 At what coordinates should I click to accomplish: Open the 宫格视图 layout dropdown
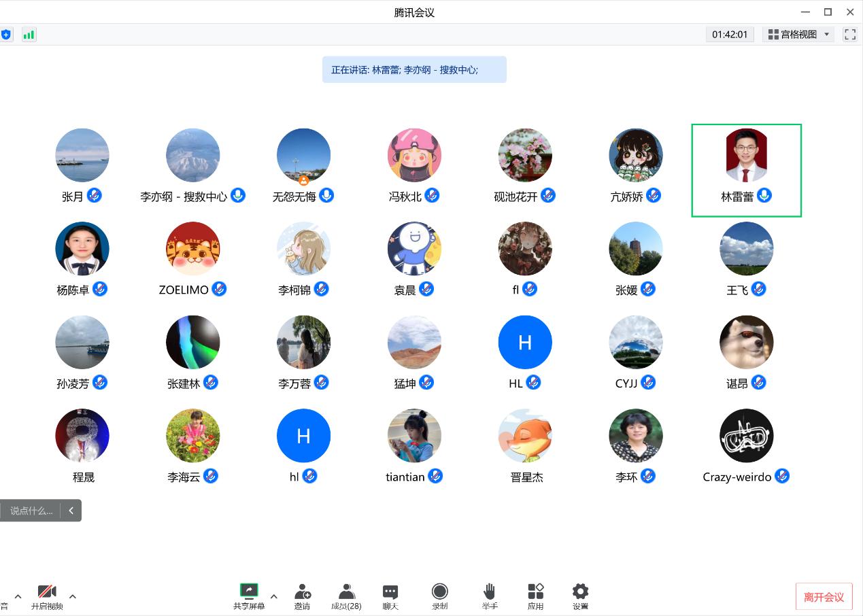(x=798, y=35)
